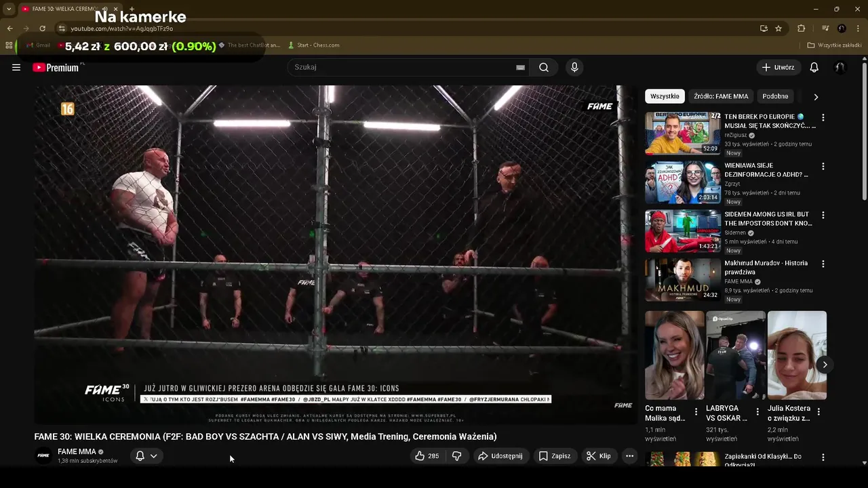This screenshot has width=868, height=488.
Task: Open LABRYGA VS OSKAR short thumbnail
Action: click(736, 355)
